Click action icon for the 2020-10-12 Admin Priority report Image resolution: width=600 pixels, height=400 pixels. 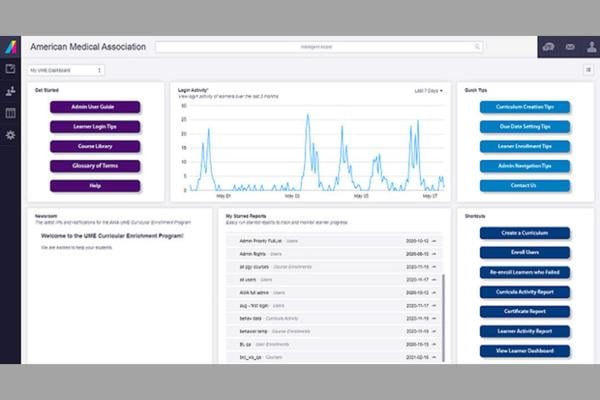pos(434,241)
